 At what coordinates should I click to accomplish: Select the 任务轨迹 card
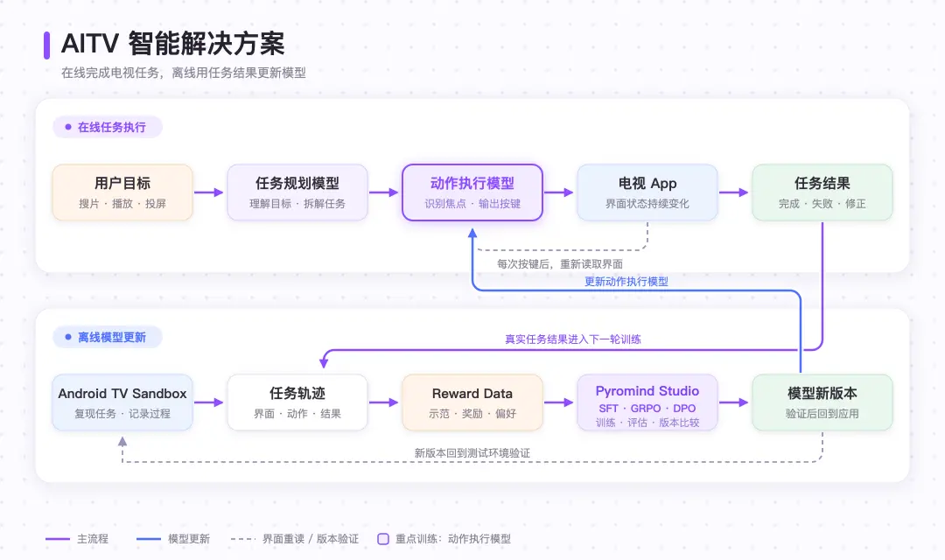(x=297, y=402)
